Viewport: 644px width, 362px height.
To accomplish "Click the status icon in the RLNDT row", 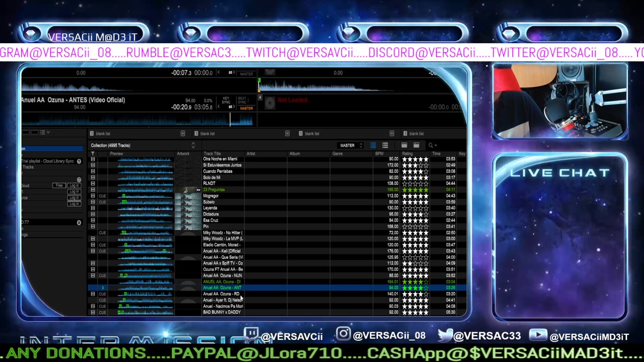I will [x=93, y=184].
